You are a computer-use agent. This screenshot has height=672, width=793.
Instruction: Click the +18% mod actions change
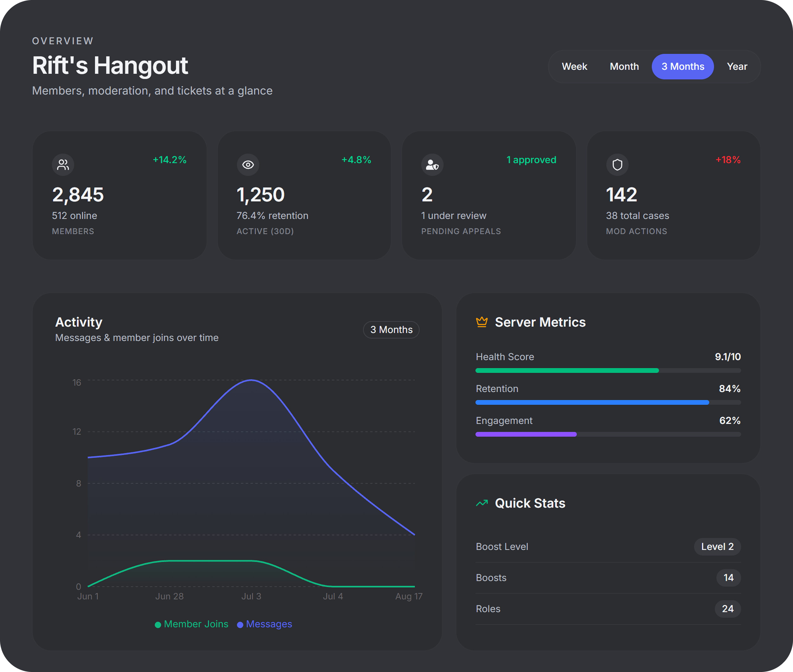pos(728,160)
